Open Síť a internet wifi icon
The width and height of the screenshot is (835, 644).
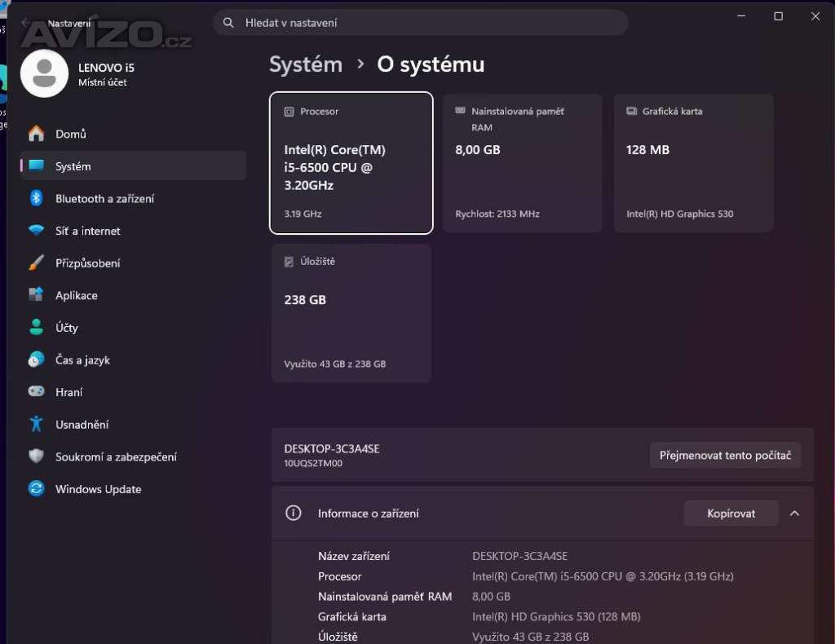tap(36, 231)
